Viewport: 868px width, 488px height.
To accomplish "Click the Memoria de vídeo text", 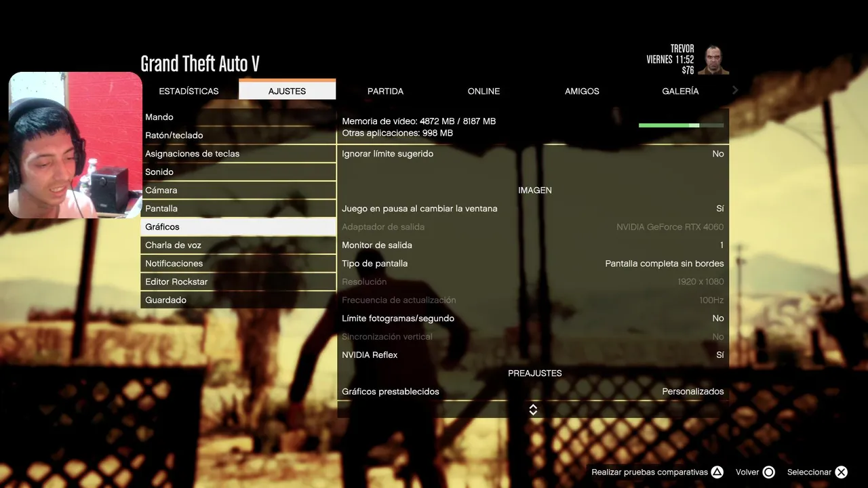I will pos(419,121).
